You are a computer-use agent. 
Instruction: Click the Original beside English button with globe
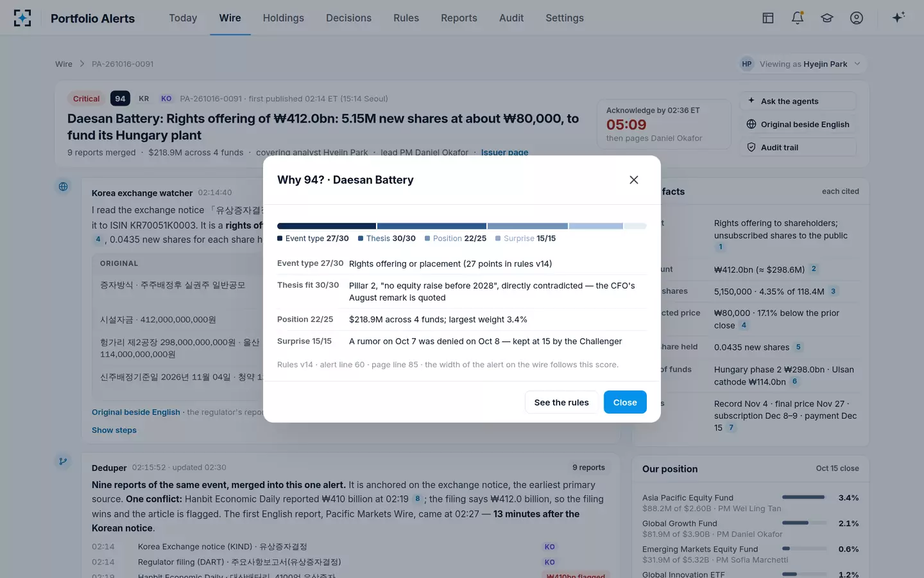tap(798, 124)
